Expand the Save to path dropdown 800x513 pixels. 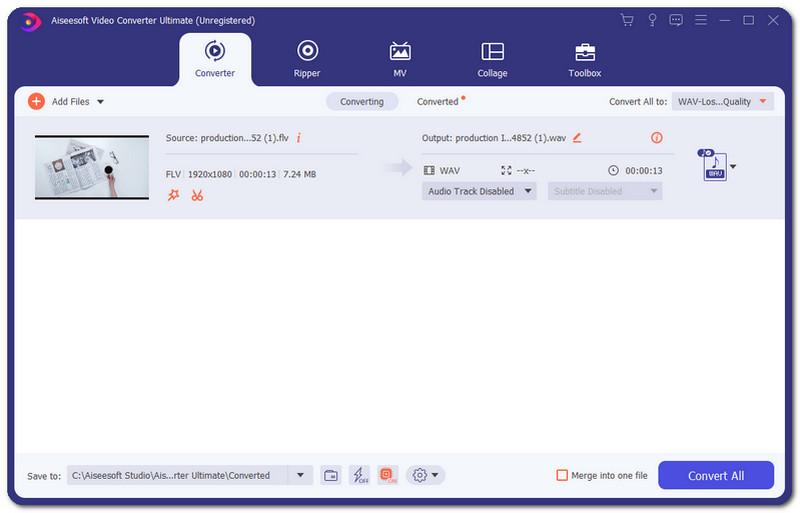pos(300,475)
